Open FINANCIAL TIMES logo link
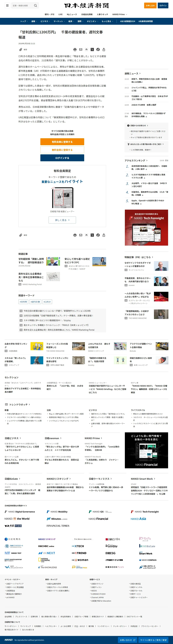Image resolution: width=173 pixels, height=644 pixels. 58,525
